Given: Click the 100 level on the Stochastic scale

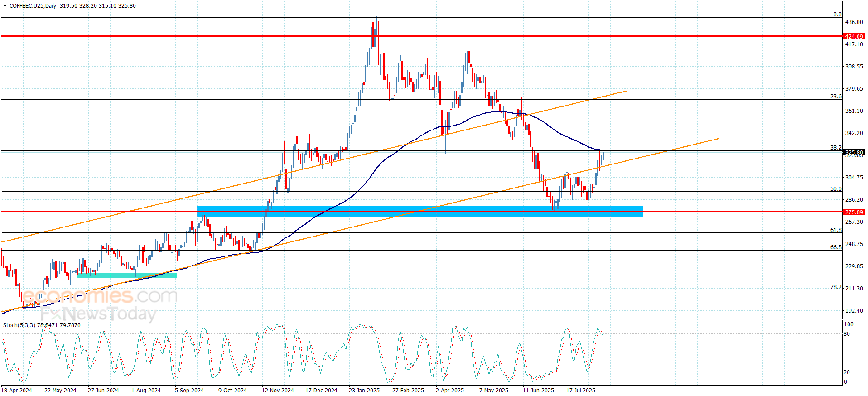Looking at the screenshot, I should tap(849, 324).
